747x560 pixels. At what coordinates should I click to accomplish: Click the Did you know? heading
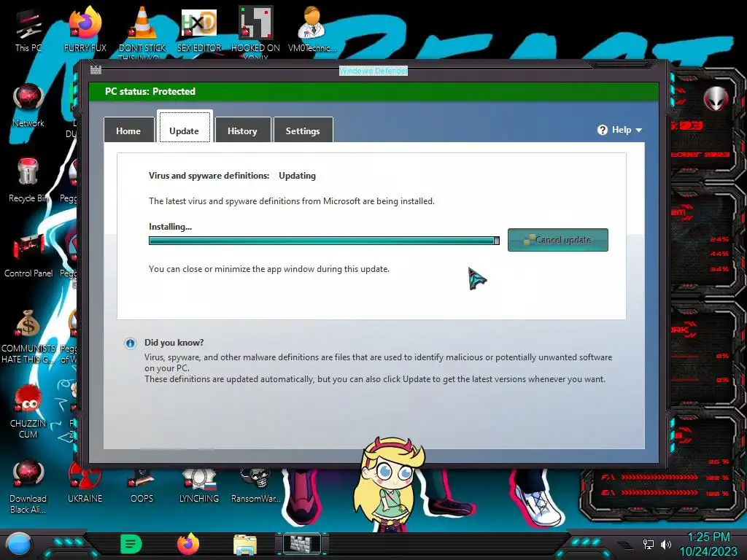pos(174,343)
